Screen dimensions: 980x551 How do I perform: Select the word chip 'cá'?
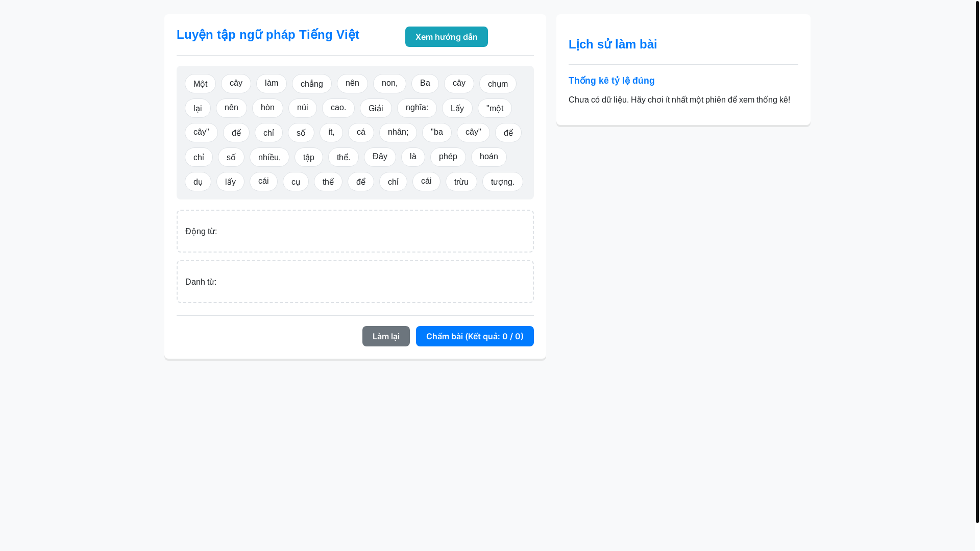(361, 133)
